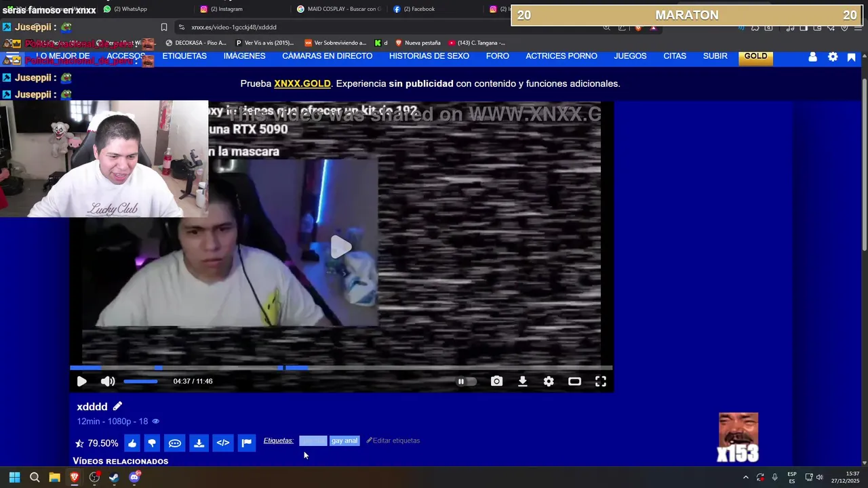This screenshot has width=868, height=488.
Task: Click the browser bookmark page icon
Action: pyautogui.click(x=164, y=27)
